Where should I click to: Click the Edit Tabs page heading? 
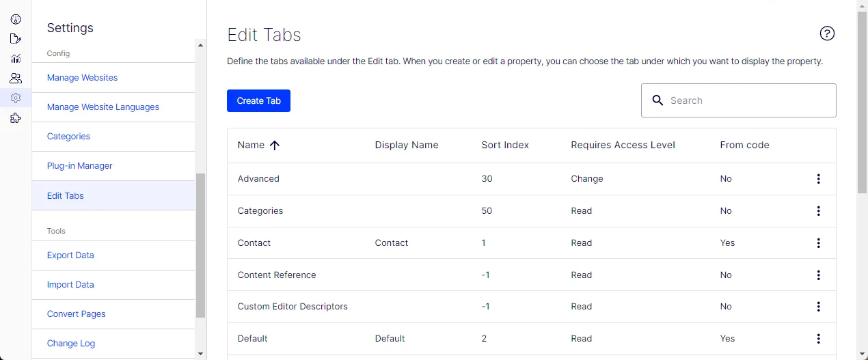(x=264, y=35)
